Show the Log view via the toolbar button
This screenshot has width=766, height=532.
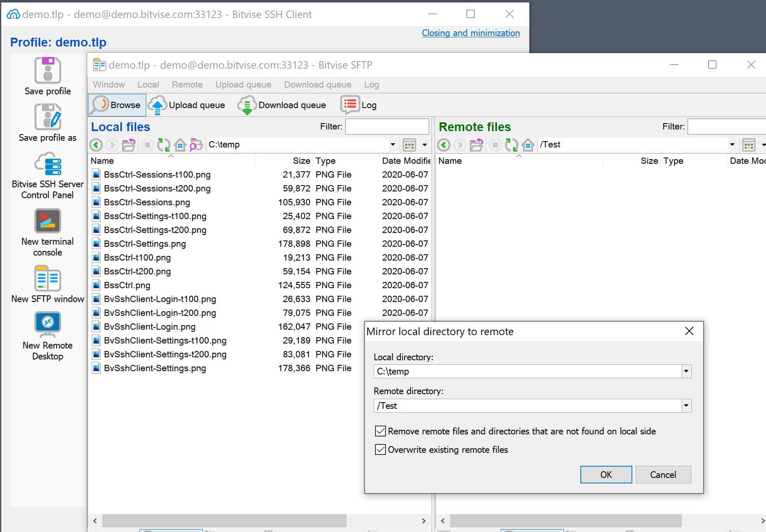(359, 105)
